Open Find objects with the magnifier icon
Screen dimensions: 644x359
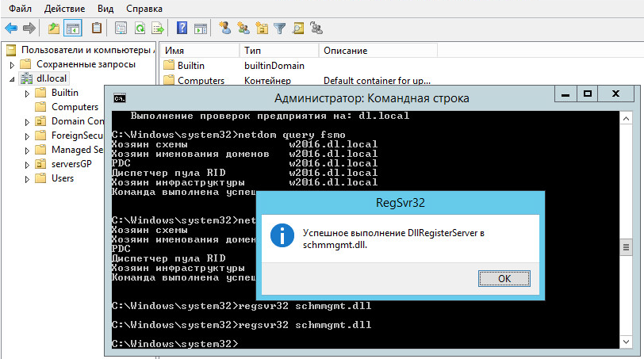pyautogui.click(x=298, y=29)
